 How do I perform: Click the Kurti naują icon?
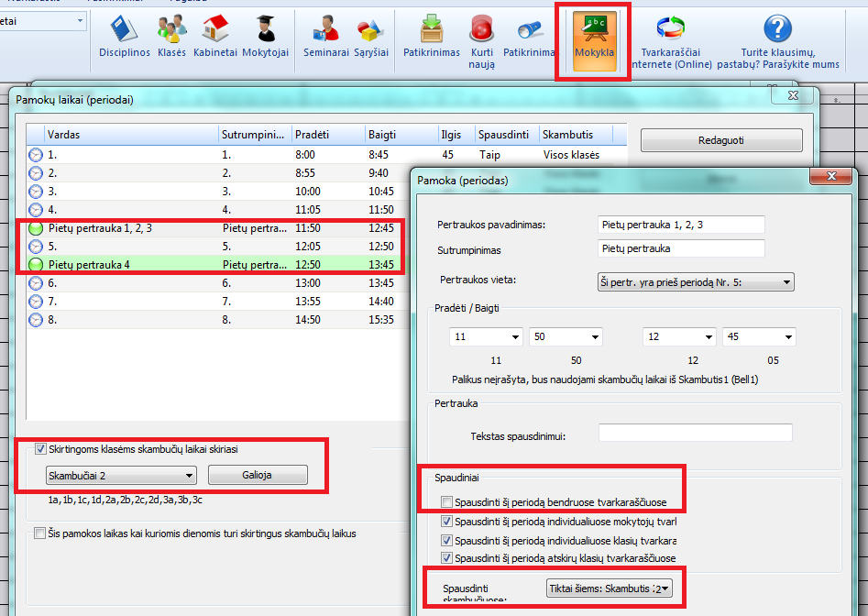pos(482,41)
